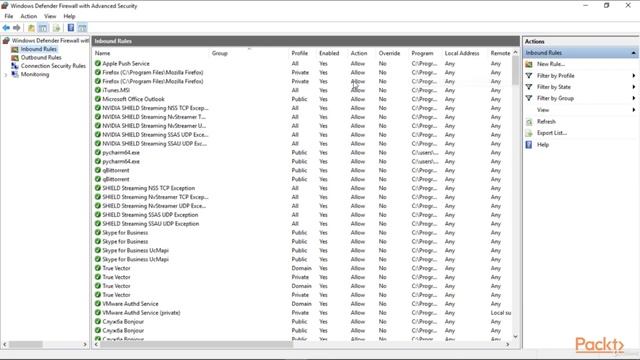Click the rules list vertical scrollbar
This screenshot has width=640, height=360.
(516, 70)
